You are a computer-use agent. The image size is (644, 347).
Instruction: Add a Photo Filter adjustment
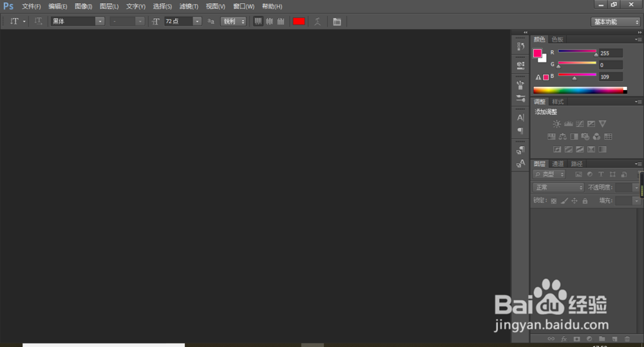[x=585, y=136]
